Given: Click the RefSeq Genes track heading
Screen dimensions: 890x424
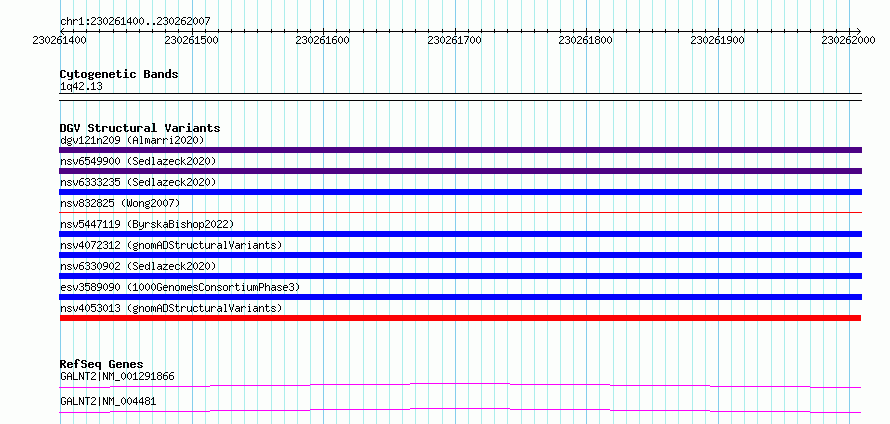Looking at the screenshot, I should [102, 364].
